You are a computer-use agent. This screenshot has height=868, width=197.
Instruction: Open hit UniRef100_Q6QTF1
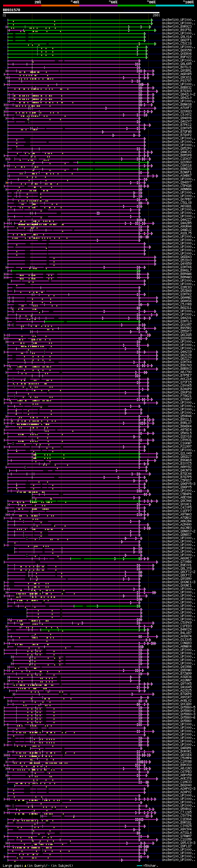pos(177,40)
